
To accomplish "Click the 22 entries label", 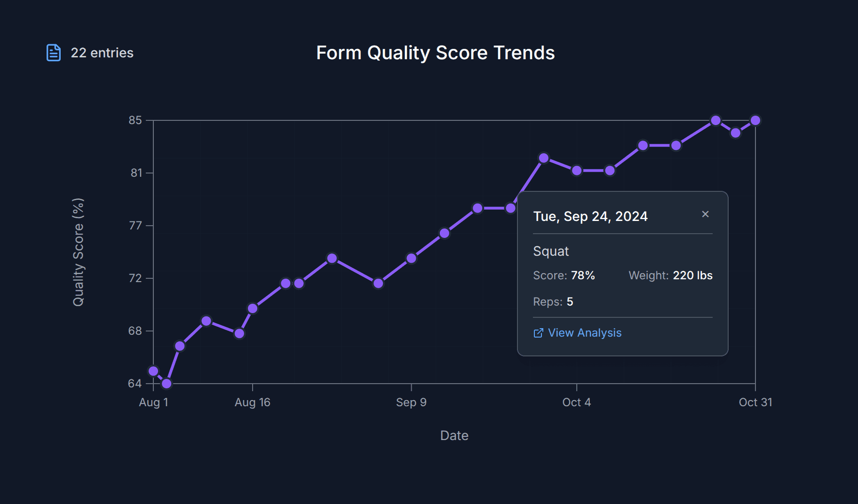I will pos(102,53).
